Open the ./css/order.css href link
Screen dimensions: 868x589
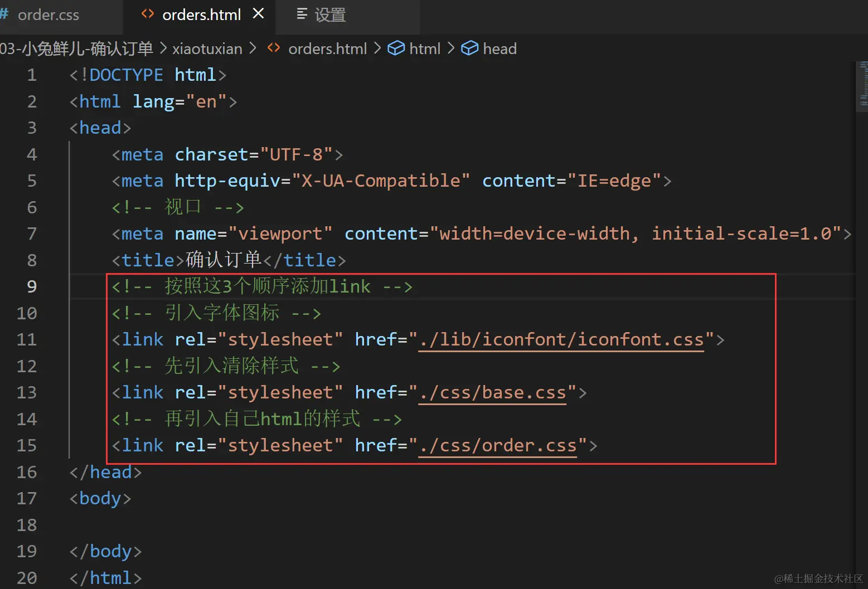click(x=498, y=445)
